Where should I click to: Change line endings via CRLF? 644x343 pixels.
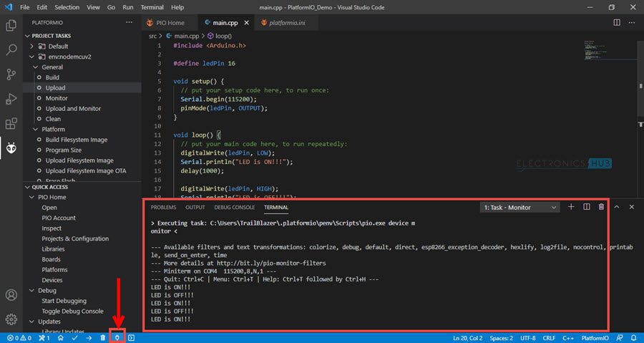tap(549, 338)
